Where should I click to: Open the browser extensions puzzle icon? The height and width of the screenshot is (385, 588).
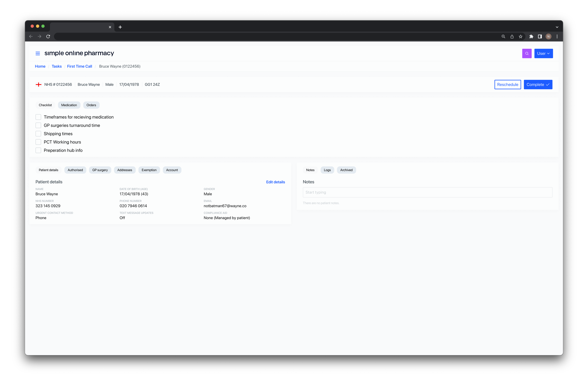point(531,36)
